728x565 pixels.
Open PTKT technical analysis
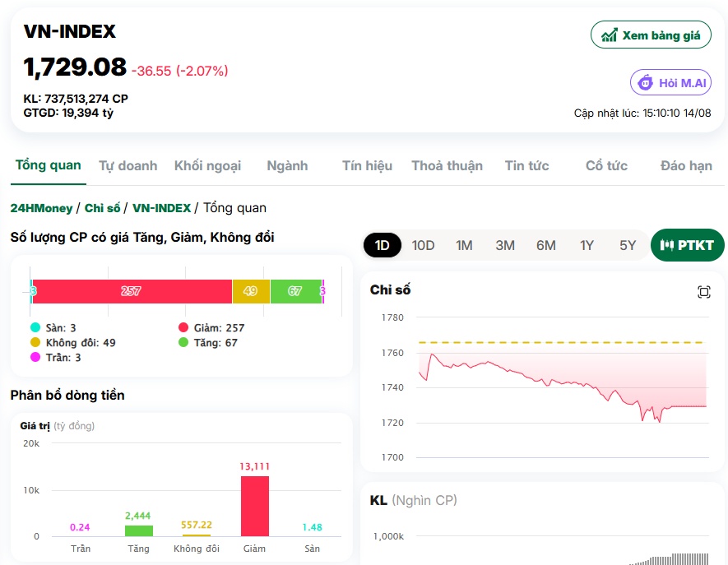687,245
